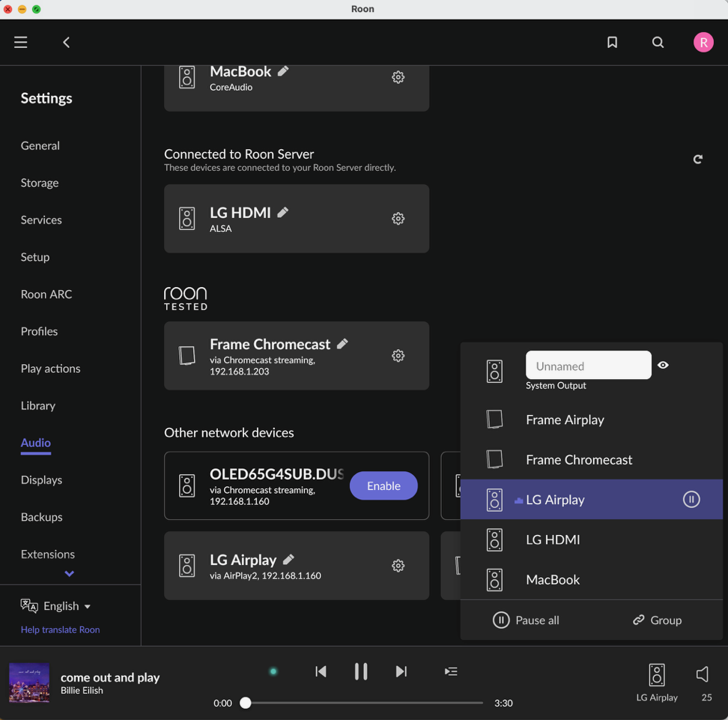Select LG HDMI in zone list

click(x=592, y=539)
